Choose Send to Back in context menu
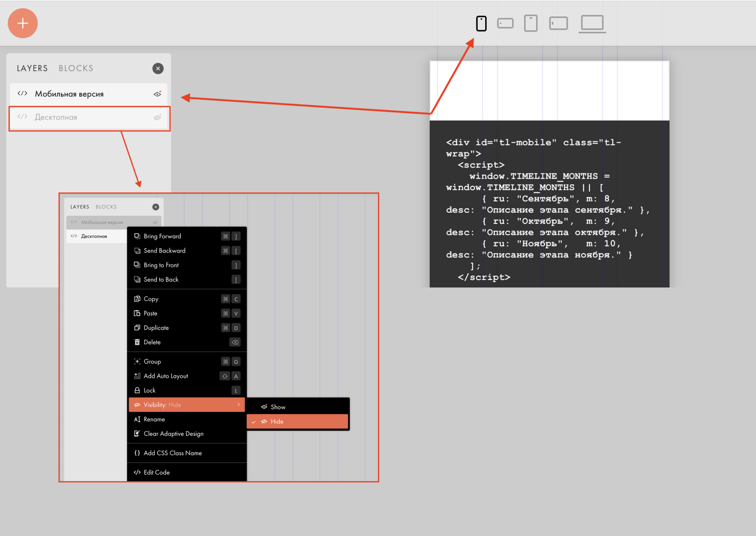The height and width of the screenshot is (536, 756). (x=187, y=280)
